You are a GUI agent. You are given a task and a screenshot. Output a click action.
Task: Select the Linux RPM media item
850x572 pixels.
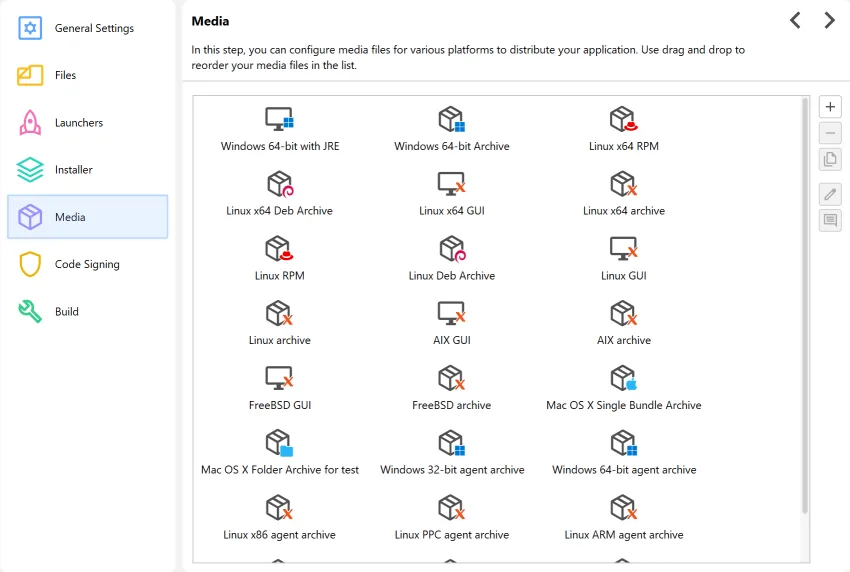tap(280, 259)
